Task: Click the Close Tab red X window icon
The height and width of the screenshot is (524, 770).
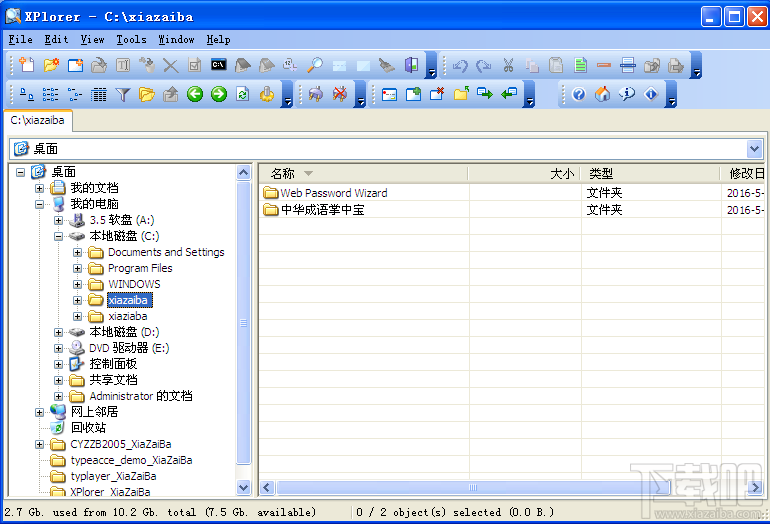Action: [x=437, y=94]
